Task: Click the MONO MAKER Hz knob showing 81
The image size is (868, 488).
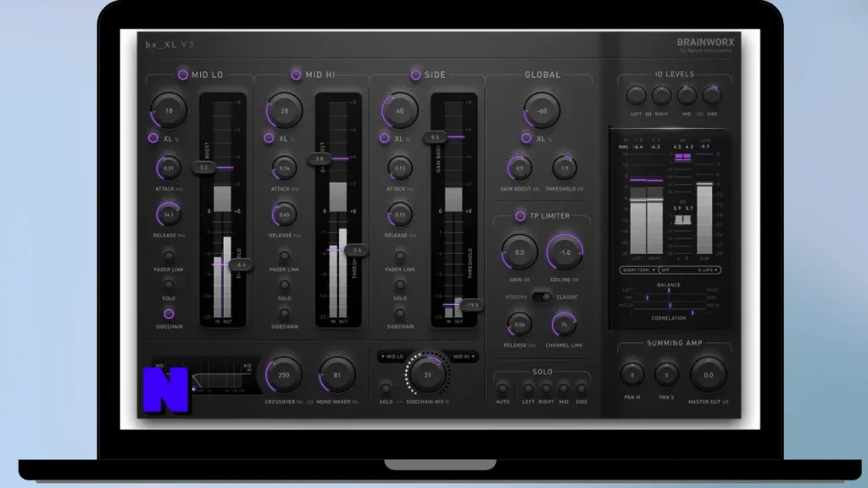Action: [x=337, y=375]
